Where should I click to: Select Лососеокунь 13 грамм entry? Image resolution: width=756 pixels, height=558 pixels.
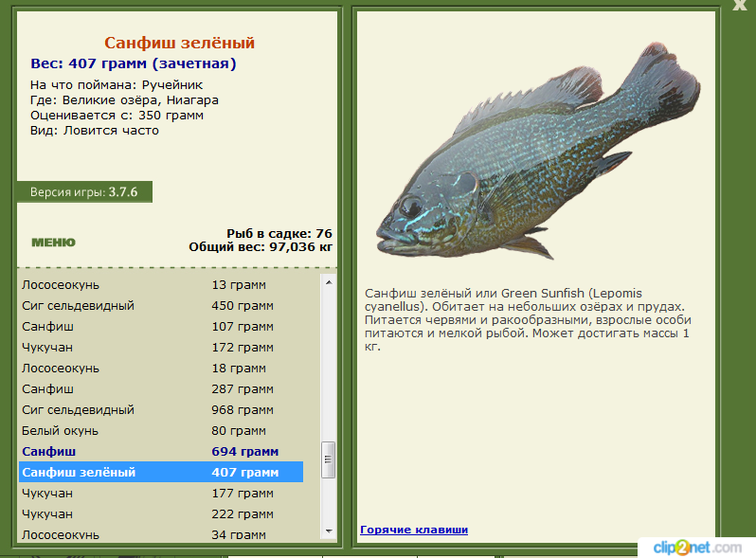(161, 284)
